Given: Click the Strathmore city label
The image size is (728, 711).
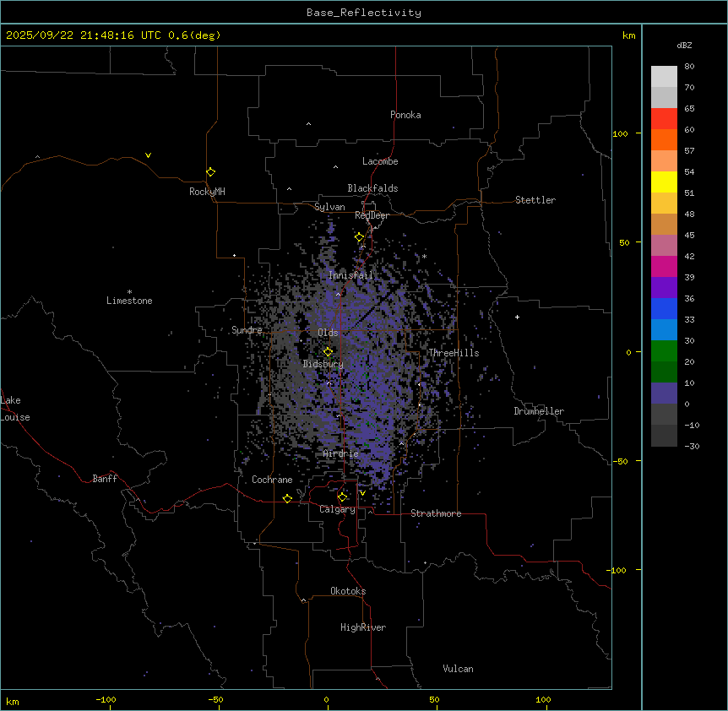Looking at the screenshot, I should (436, 513).
